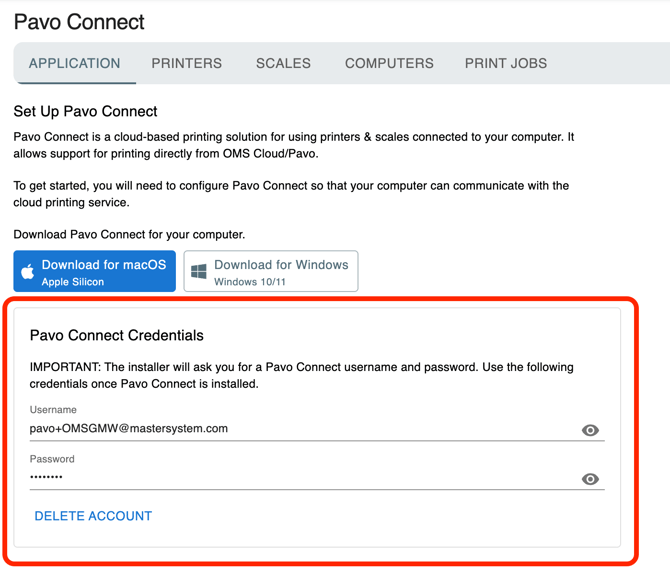The image size is (670, 584).
Task: View the PRINT JOBS tab
Action: pyautogui.click(x=506, y=63)
